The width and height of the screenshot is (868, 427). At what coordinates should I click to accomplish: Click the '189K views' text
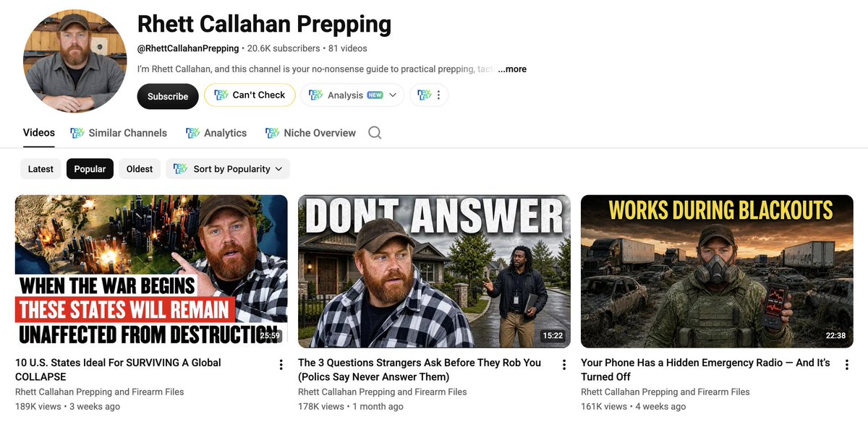pyautogui.click(x=38, y=407)
